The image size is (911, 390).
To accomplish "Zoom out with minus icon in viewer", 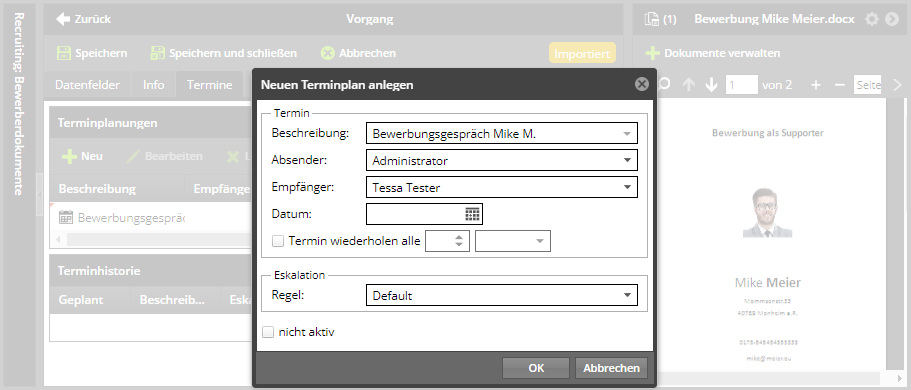I will tap(839, 85).
